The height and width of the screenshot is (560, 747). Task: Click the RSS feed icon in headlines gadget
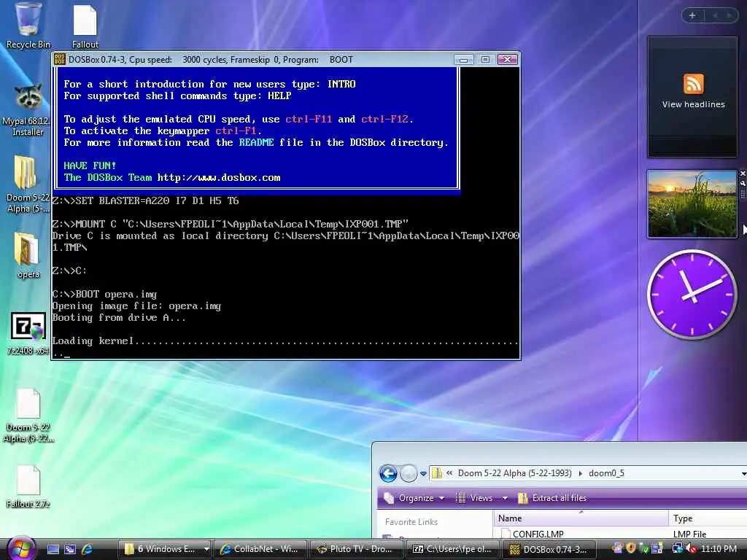coord(693,84)
